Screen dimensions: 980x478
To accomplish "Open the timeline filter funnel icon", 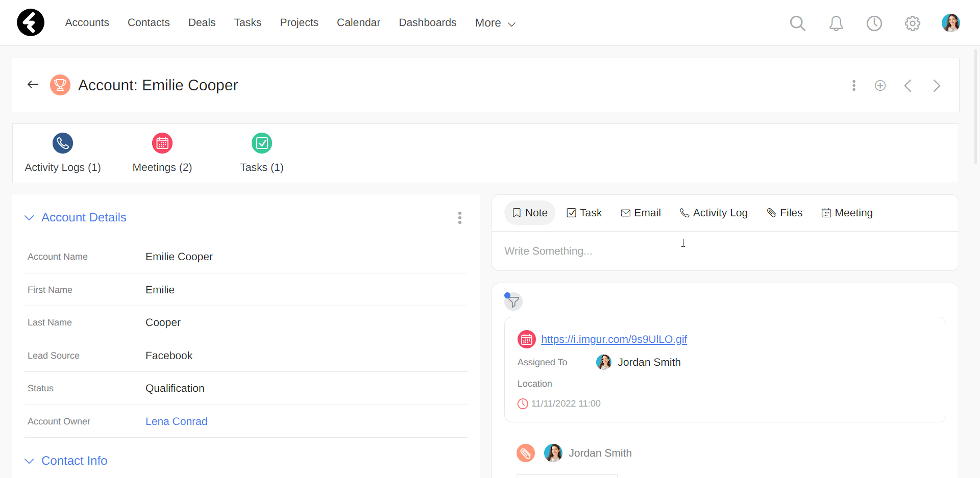I will pyautogui.click(x=513, y=301).
